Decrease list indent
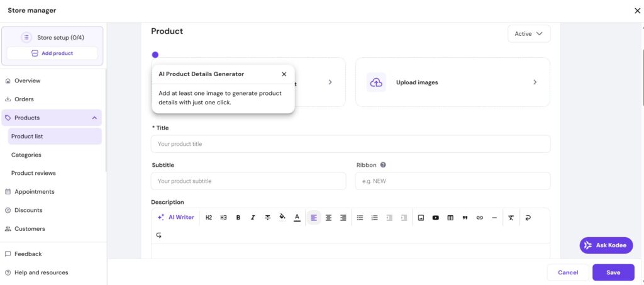 tap(389, 218)
